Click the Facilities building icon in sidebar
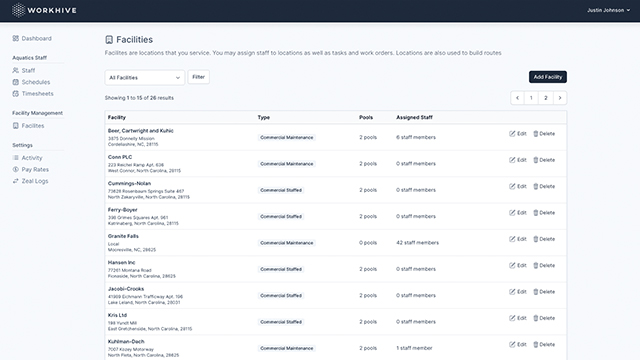The width and height of the screenshot is (640, 360). tap(16, 126)
